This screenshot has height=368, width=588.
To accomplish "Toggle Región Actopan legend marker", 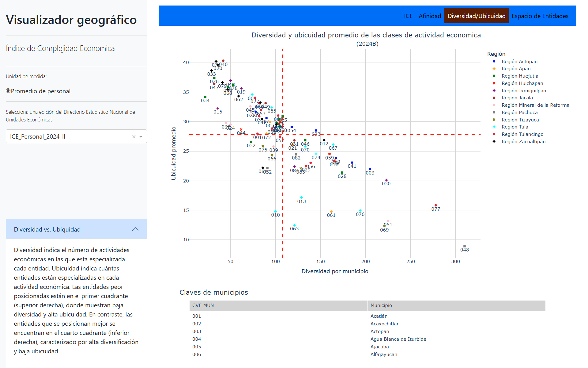I will tap(494, 61).
